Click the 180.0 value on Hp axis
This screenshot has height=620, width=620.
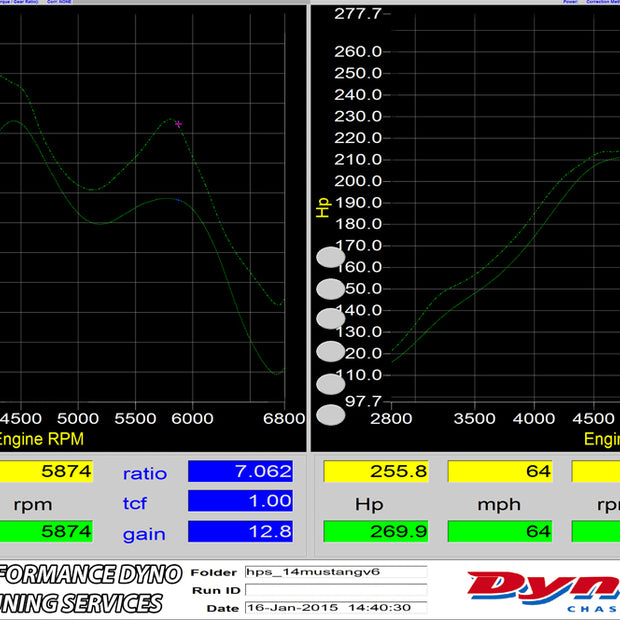pos(359,224)
